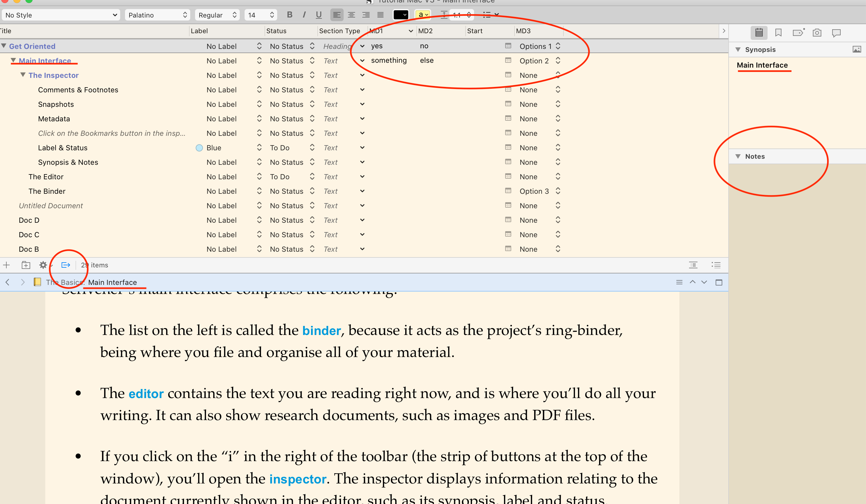Open Label dropdown for Label & Status row
The height and width of the screenshot is (504, 866).
[259, 147]
